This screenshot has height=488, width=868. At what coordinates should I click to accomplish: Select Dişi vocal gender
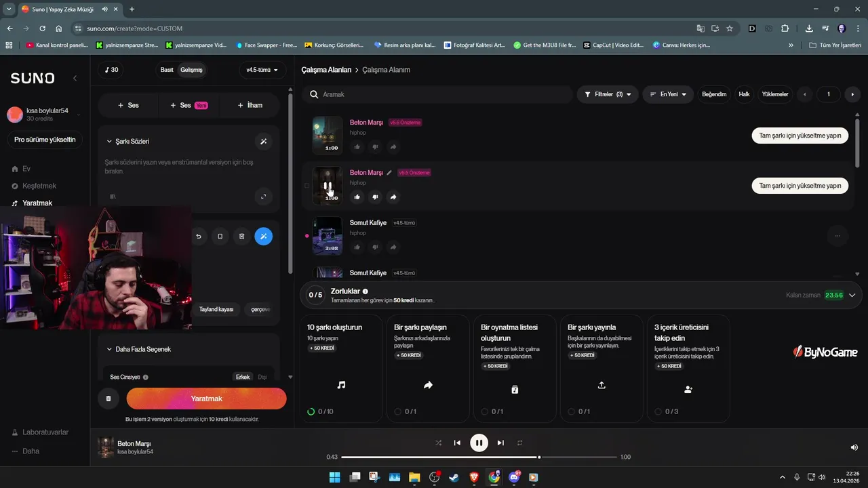click(x=262, y=377)
